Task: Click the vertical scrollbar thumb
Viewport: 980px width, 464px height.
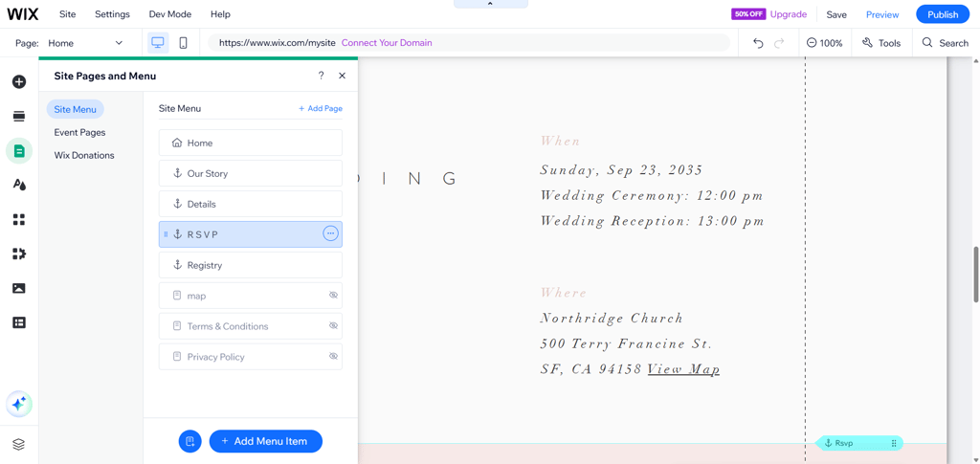Action: click(975, 275)
